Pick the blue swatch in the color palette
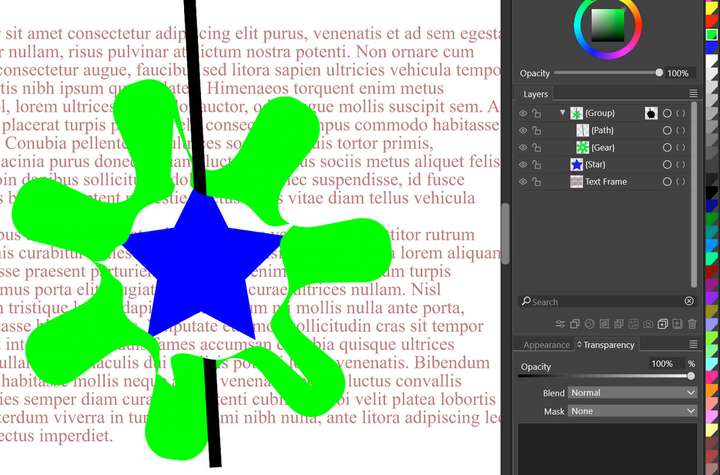Image resolution: width=720 pixels, height=475 pixels. tap(712, 49)
